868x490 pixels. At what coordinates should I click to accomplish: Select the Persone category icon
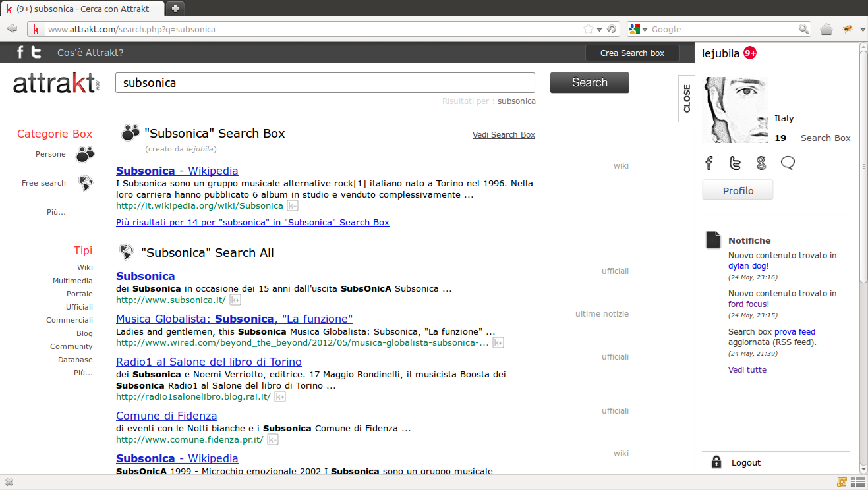point(85,154)
